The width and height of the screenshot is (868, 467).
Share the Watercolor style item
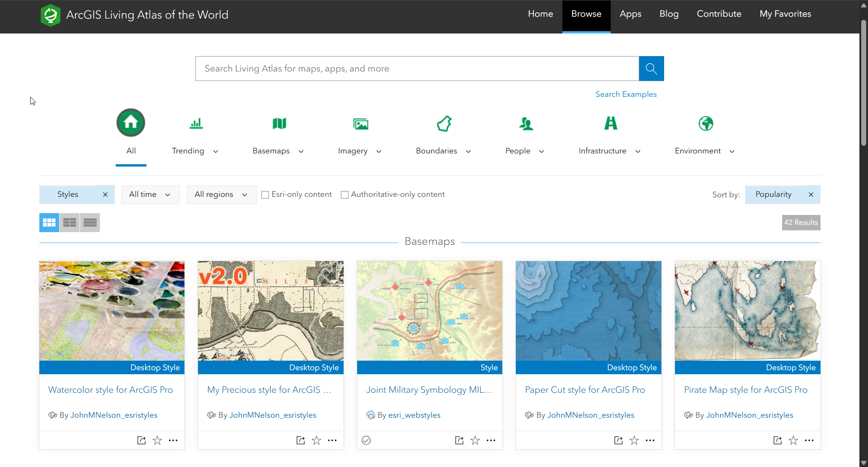[x=141, y=440]
